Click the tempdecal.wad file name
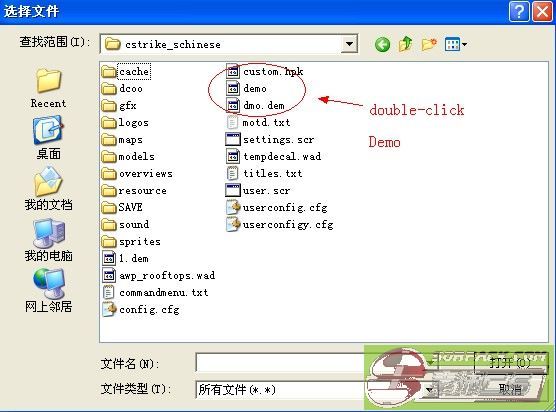Image resolution: width=556 pixels, height=412 pixels. click(282, 156)
